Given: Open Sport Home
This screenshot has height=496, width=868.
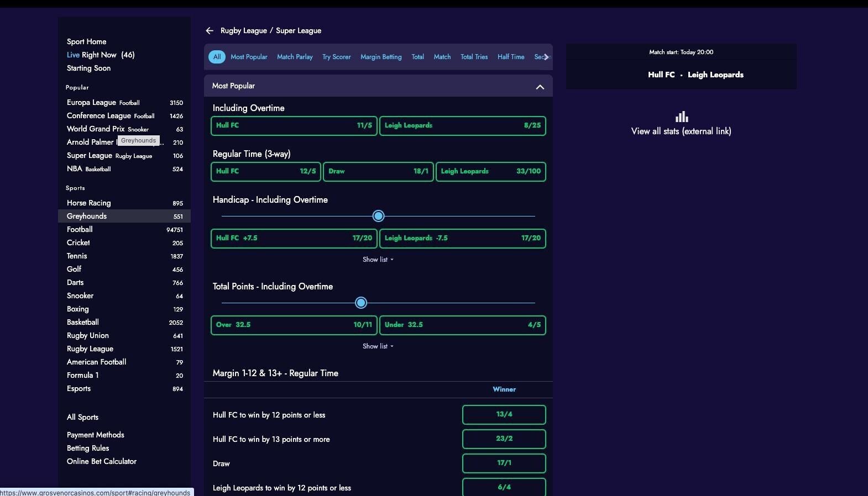Looking at the screenshot, I should [87, 42].
